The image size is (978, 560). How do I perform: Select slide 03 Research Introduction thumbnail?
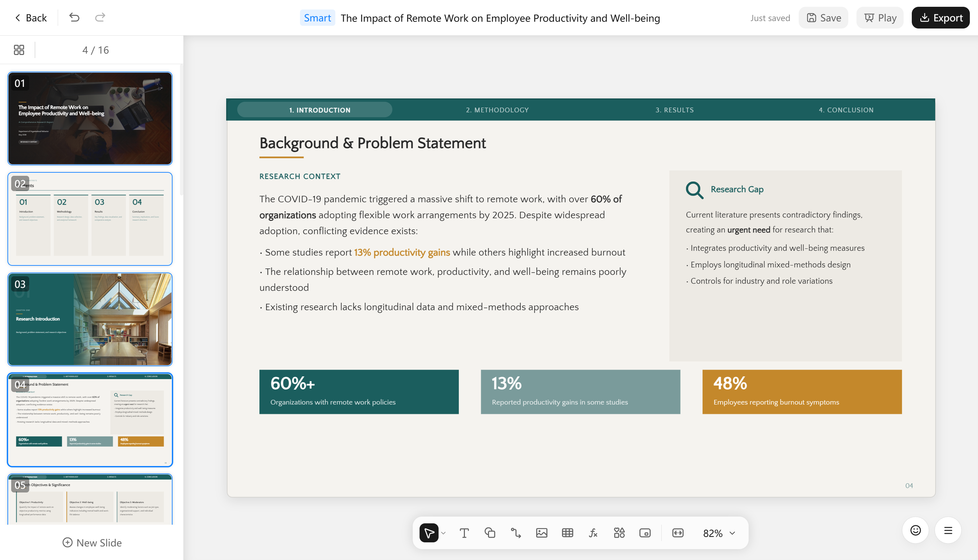tap(90, 319)
